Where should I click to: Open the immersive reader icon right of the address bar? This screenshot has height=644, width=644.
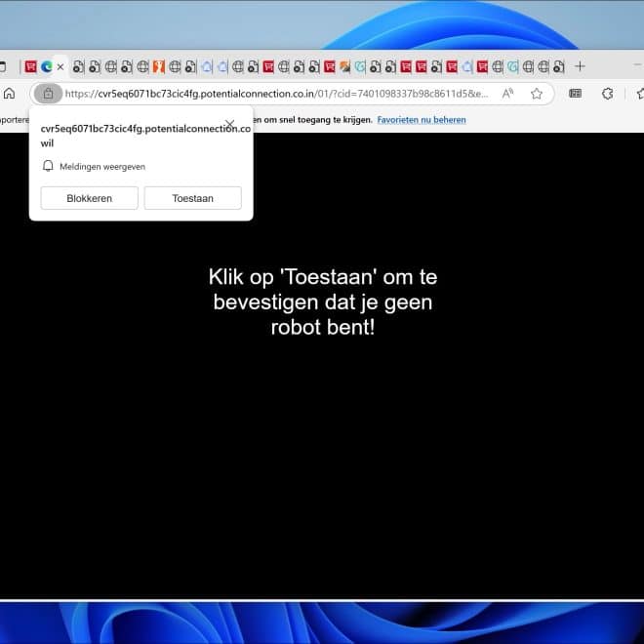pyautogui.click(x=575, y=94)
